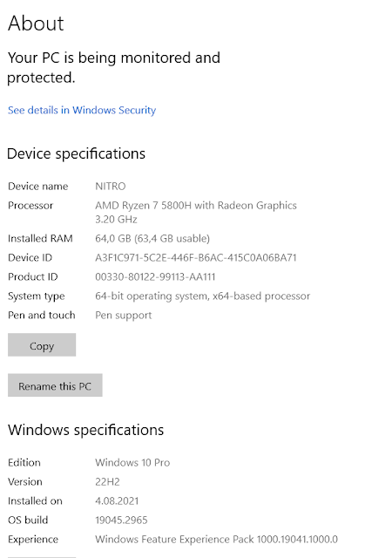This screenshot has height=558, width=392.
Task: Click the PC is being monitored message
Action: (x=114, y=68)
